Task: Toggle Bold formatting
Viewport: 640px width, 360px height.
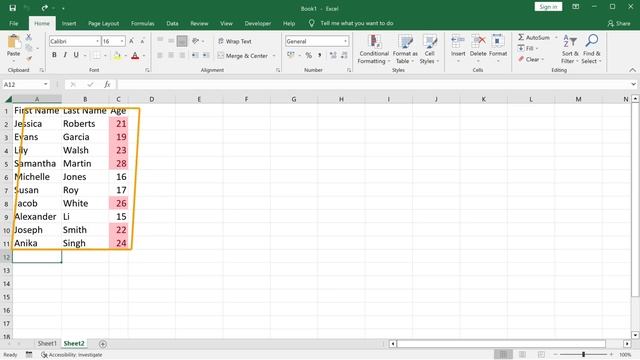Action: [x=54, y=55]
